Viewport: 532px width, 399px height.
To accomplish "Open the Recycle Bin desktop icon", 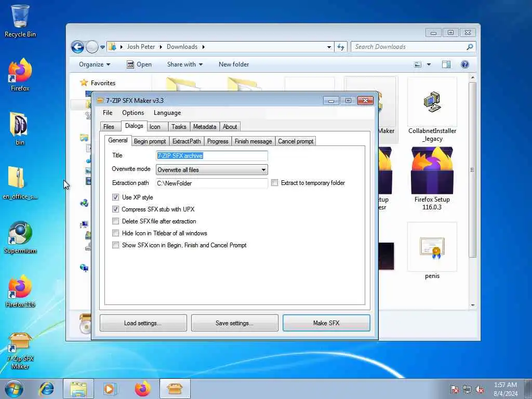I will (20, 21).
